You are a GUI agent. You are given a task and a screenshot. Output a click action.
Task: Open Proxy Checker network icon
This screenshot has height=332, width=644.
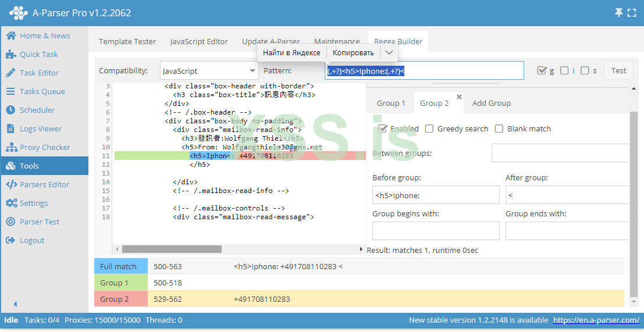[x=12, y=147]
